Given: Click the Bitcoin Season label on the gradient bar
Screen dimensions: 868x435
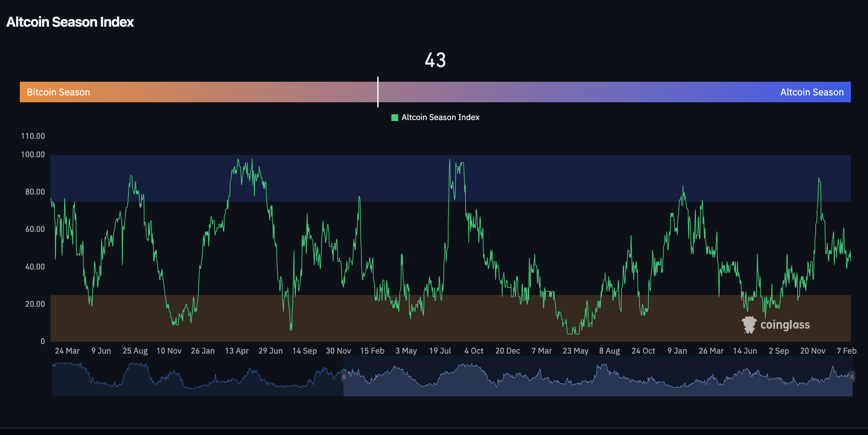Looking at the screenshot, I should click(58, 92).
